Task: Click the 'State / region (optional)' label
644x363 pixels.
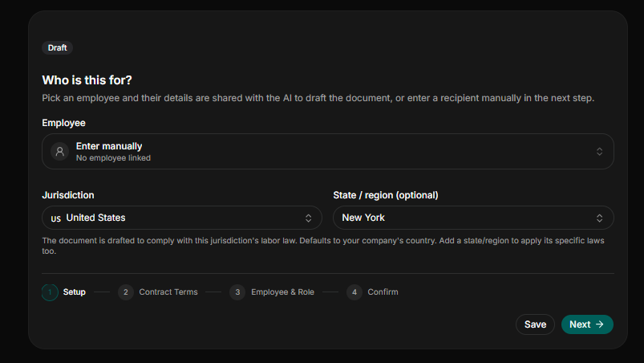Action: [386, 195]
